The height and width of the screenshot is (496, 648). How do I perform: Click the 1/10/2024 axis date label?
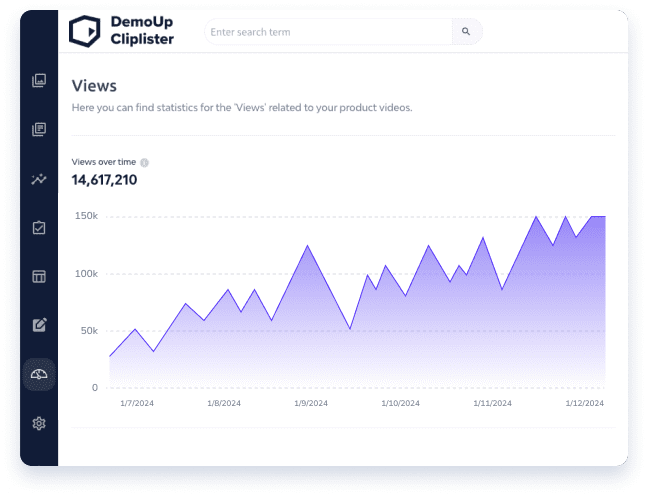coord(400,404)
